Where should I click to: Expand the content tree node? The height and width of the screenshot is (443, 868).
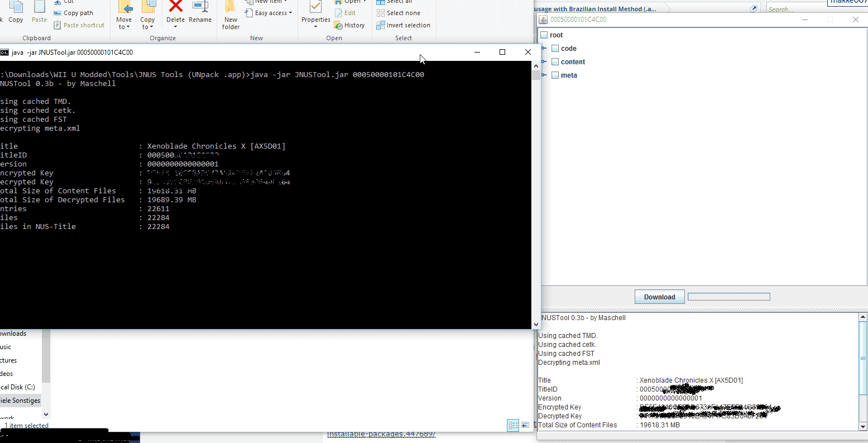544,62
